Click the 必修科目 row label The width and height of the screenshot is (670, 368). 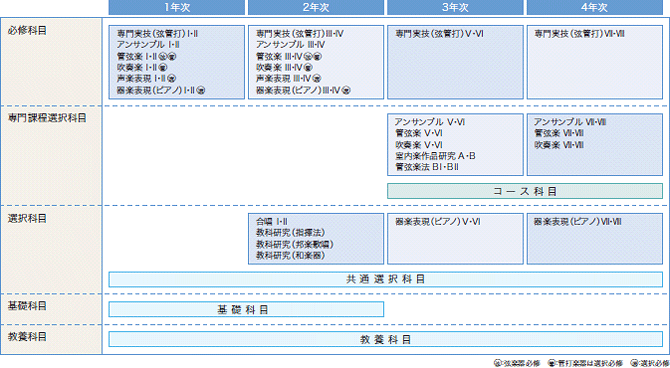tap(27, 30)
